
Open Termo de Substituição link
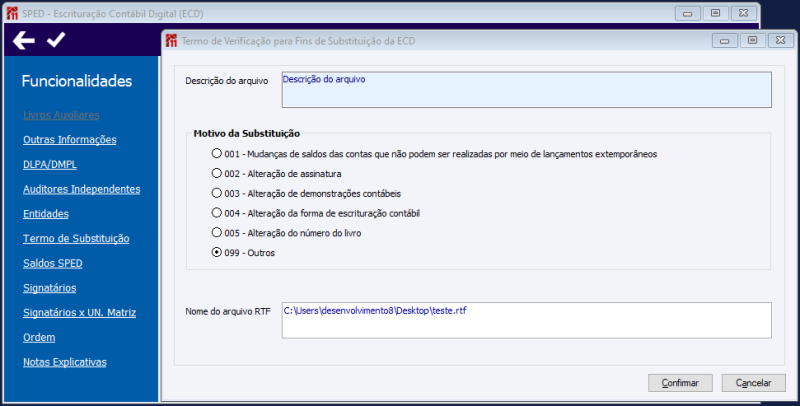tap(76, 239)
